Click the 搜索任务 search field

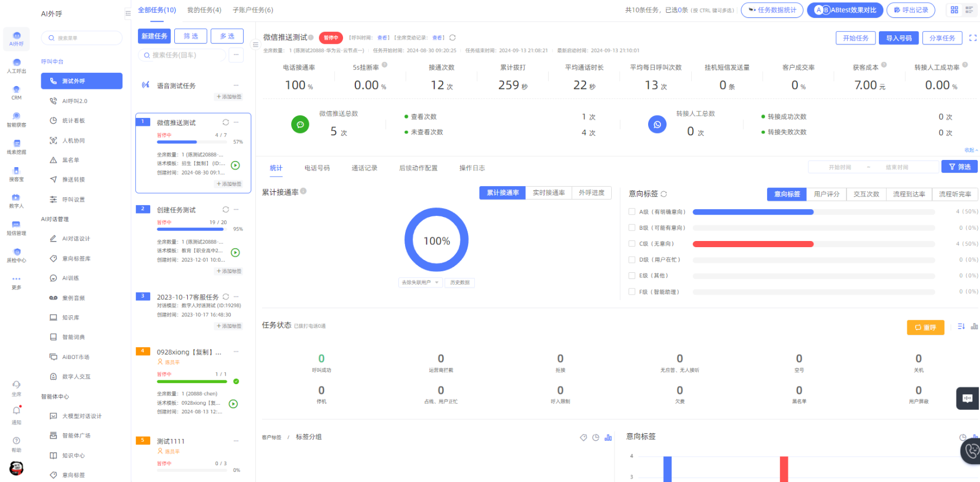pyautogui.click(x=182, y=55)
